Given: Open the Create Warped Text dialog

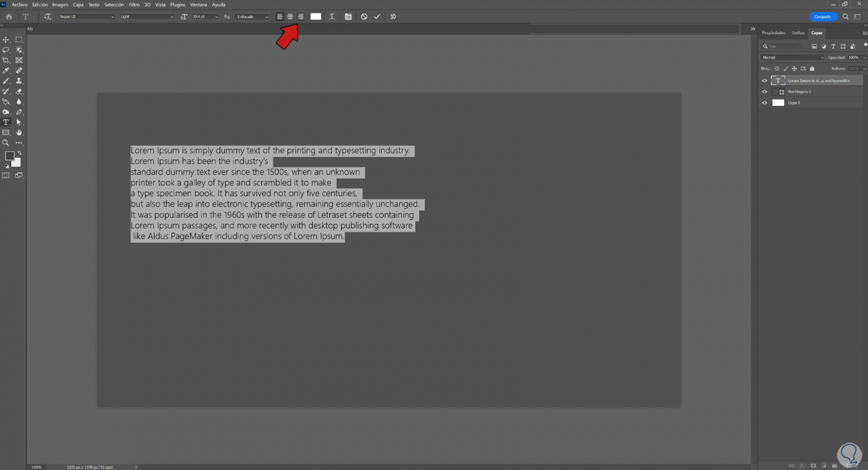Looking at the screenshot, I should click(332, 17).
